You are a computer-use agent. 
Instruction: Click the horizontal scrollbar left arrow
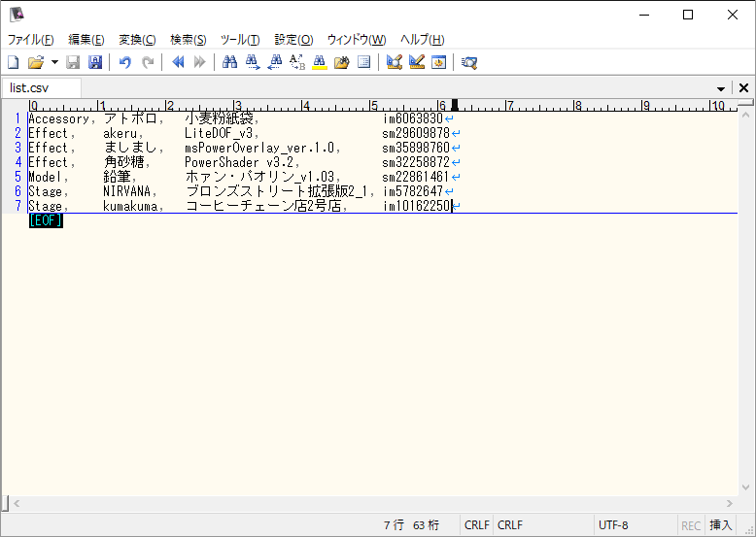[17, 503]
